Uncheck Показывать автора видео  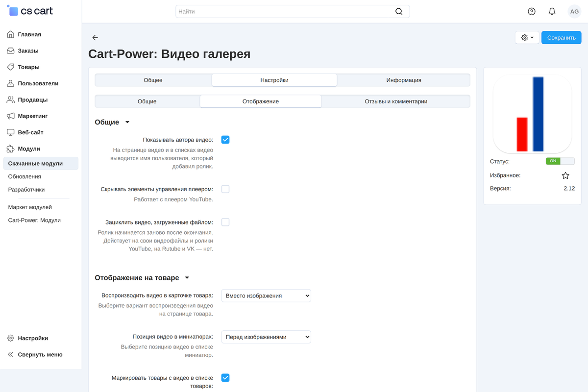coord(225,140)
